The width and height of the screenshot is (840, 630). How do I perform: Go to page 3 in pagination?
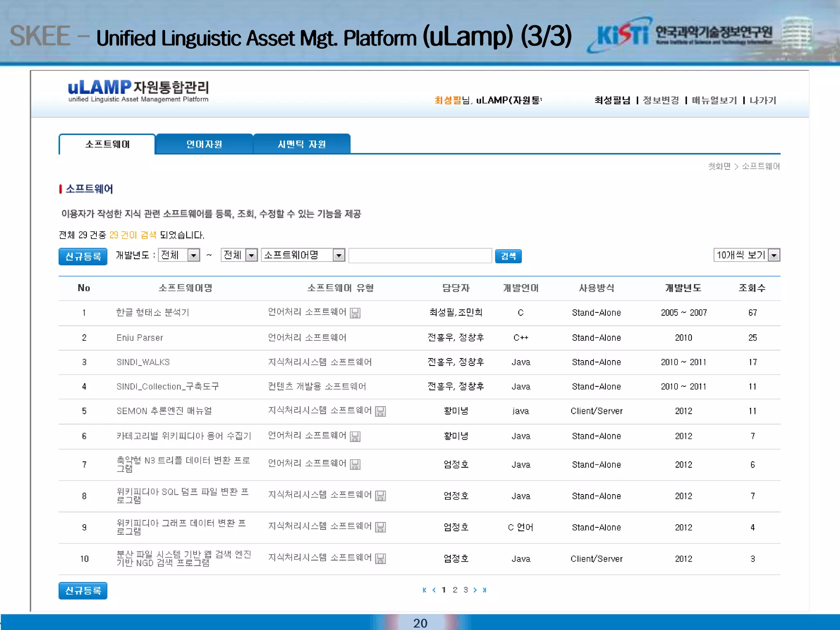tap(466, 590)
